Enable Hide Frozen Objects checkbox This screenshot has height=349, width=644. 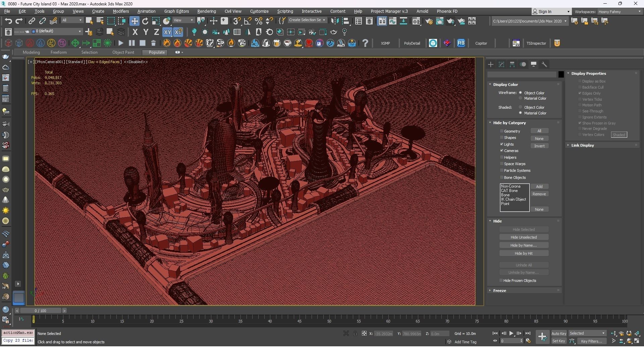501,281
